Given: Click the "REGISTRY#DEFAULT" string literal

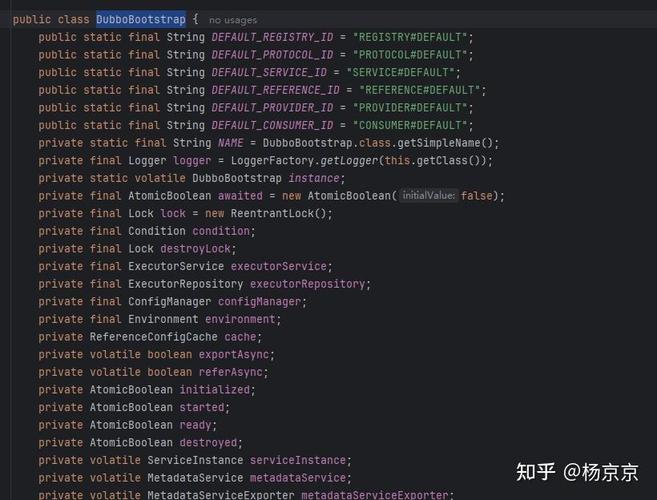Looking at the screenshot, I should click(410, 37).
